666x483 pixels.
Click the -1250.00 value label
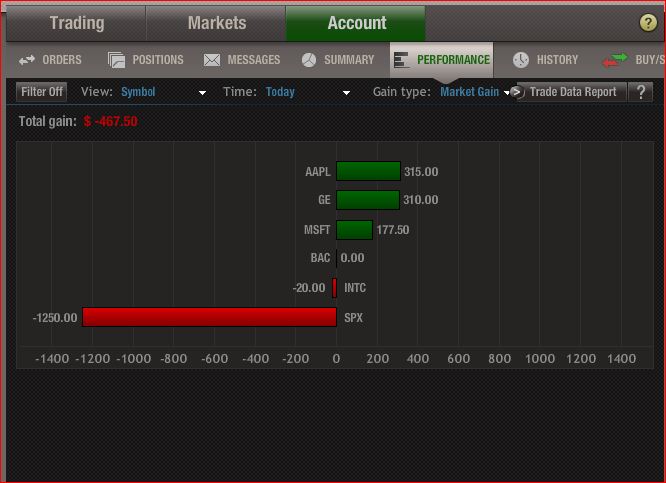[55, 318]
